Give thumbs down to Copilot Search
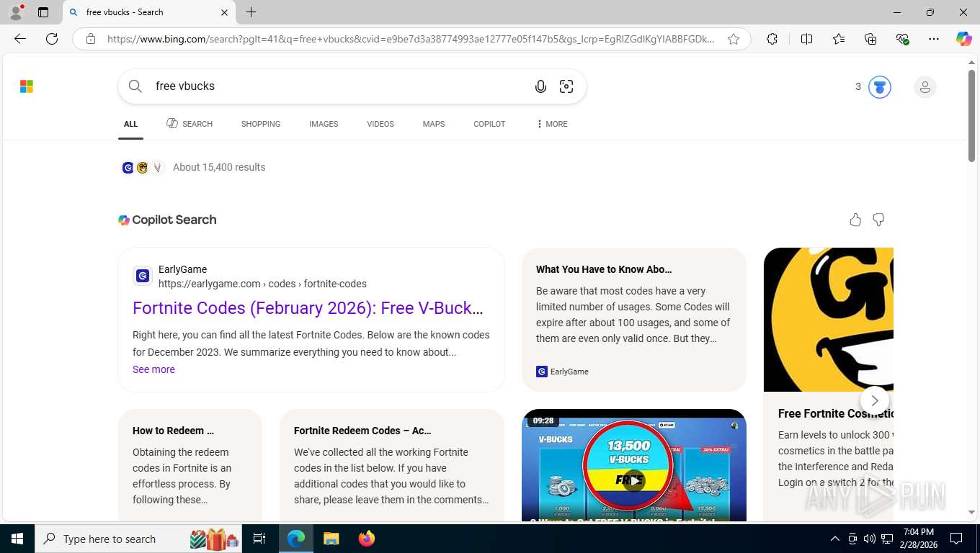Screen dimensions: 980x553 [878, 220]
